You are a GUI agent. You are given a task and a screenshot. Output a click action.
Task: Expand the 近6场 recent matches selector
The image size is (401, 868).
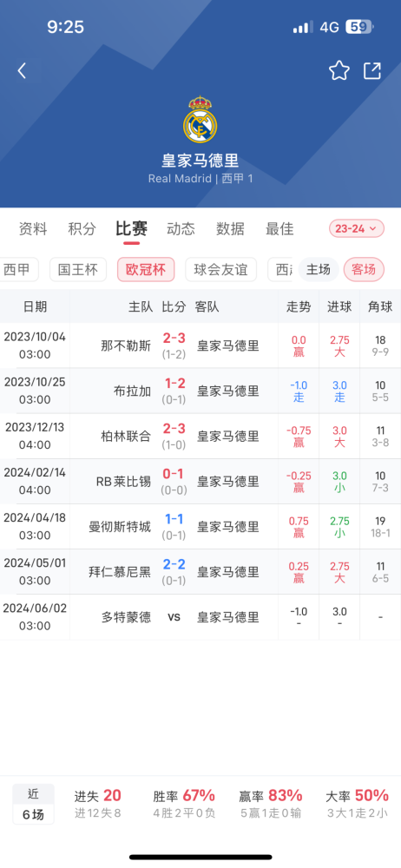[34, 804]
